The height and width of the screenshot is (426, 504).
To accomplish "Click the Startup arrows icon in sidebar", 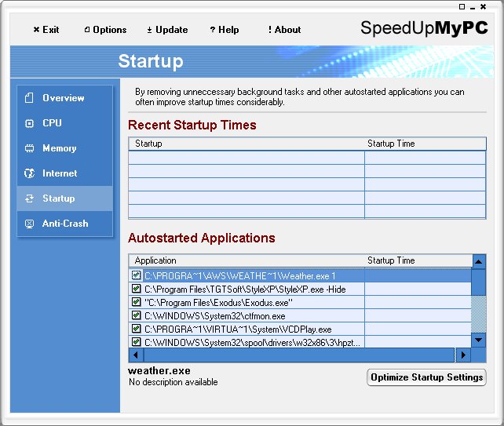I will pyautogui.click(x=29, y=198).
